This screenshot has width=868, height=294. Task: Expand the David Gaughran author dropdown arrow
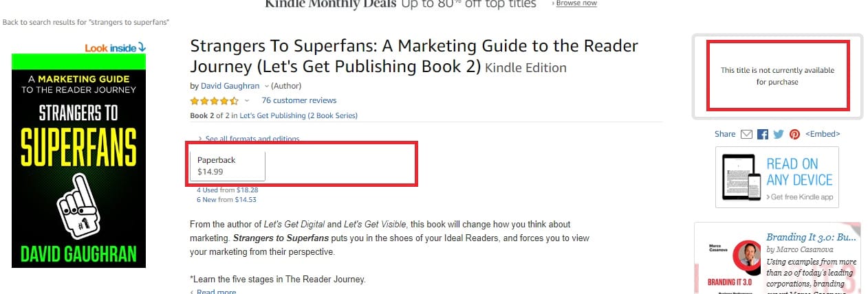(266, 87)
